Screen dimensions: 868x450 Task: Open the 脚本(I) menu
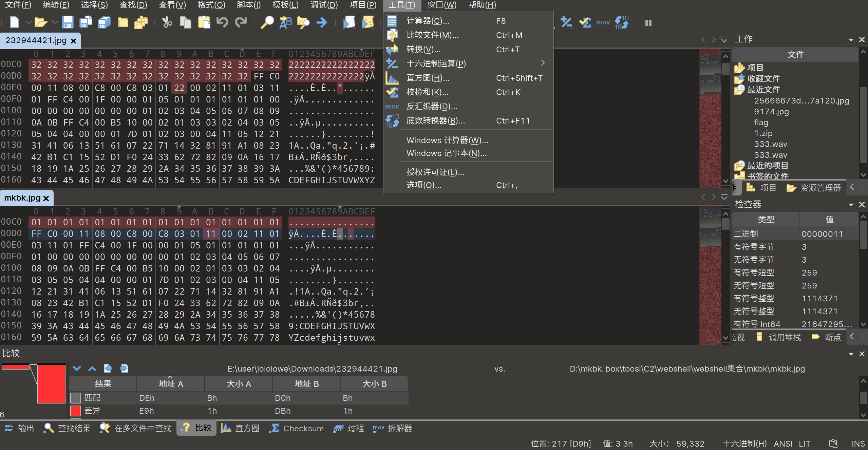tap(248, 5)
